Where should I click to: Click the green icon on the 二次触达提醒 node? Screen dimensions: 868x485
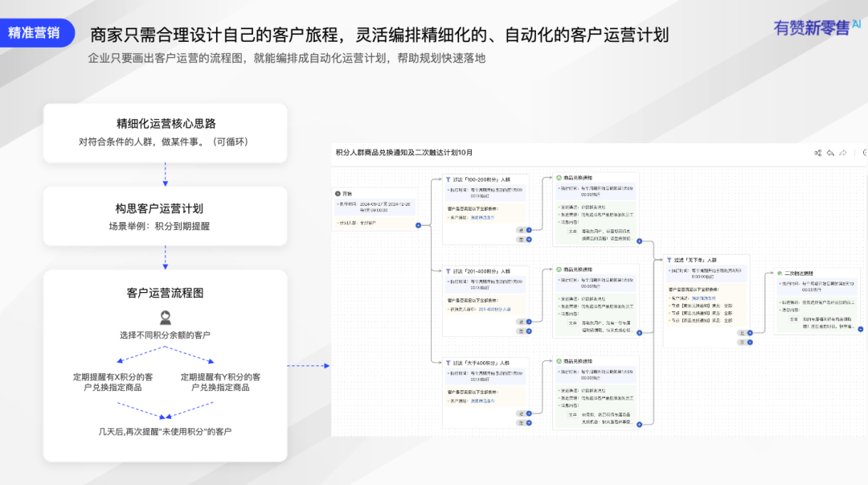point(780,273)
